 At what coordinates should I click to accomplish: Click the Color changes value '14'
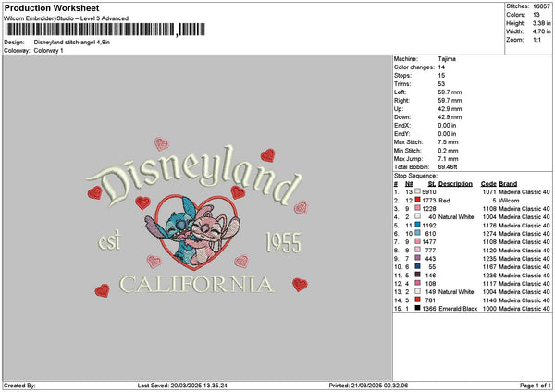(x=441, y=67)
